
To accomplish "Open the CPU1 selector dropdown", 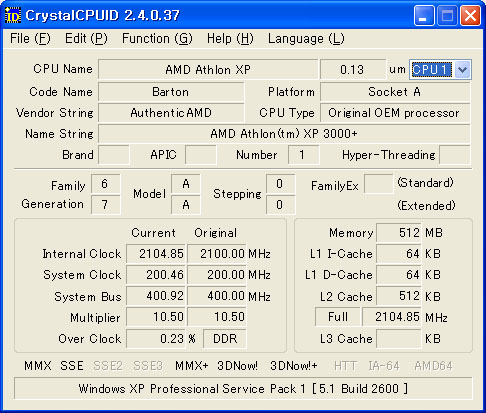I will click(463, 70).
